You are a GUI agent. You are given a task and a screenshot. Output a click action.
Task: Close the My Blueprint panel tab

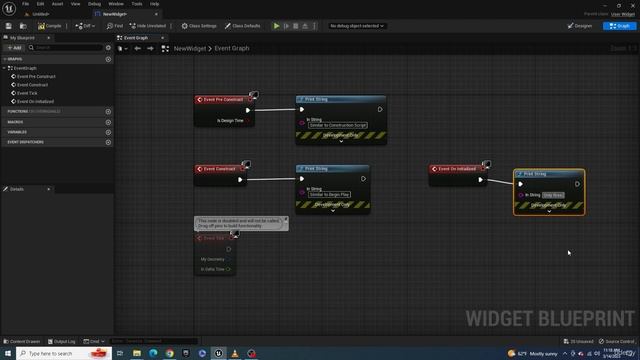point(49,38)
